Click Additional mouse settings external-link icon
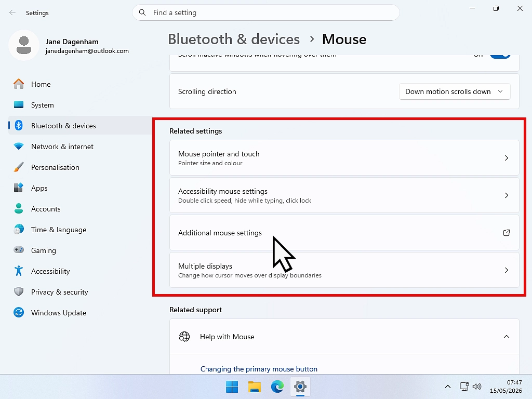This screenshot has height=399, width=532. tap(506, 233)
